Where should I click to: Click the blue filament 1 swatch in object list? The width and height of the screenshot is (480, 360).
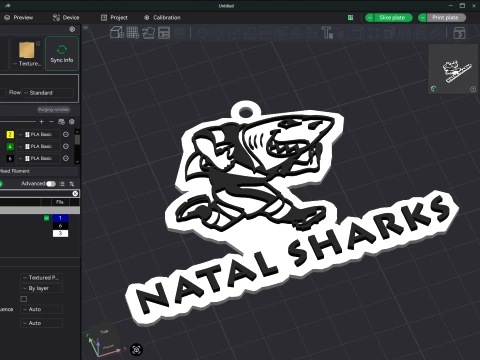coord(60,218)
